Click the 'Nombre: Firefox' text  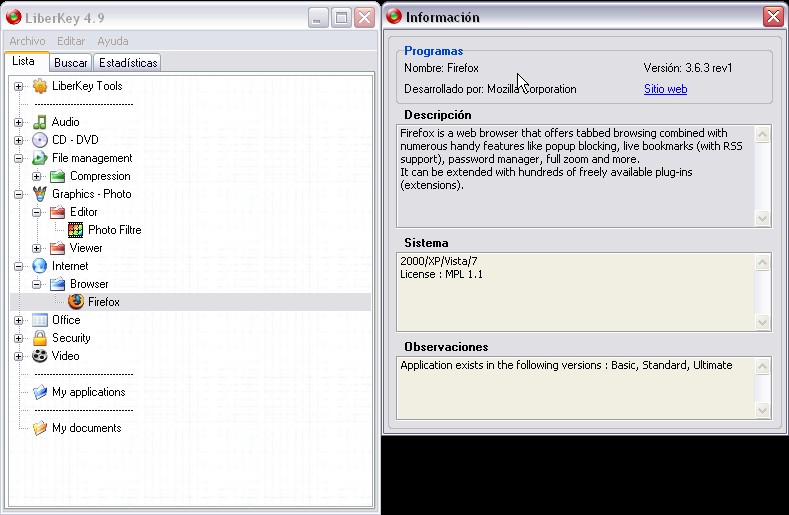(441, 68)
